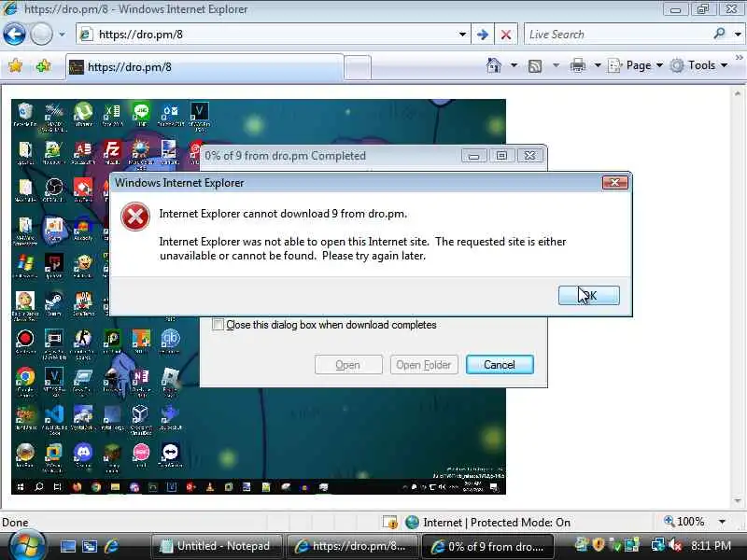
Task: Click the disabled Open Folder button
Action: point(424,365)
